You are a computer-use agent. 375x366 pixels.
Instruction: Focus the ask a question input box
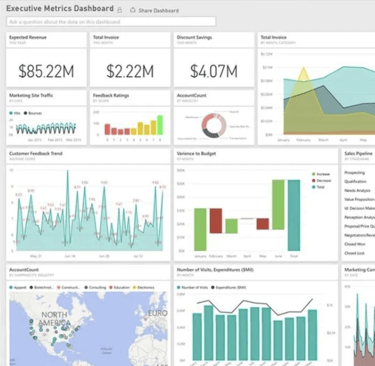(111, 22)
